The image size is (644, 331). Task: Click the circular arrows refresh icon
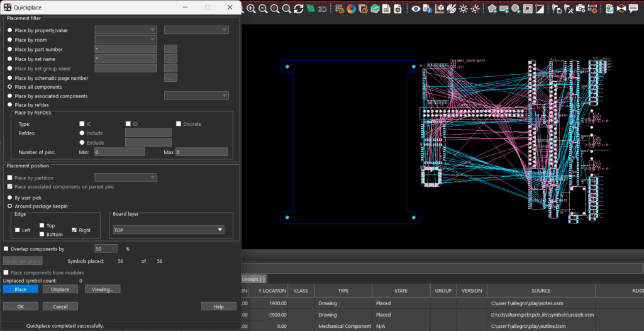299,9
